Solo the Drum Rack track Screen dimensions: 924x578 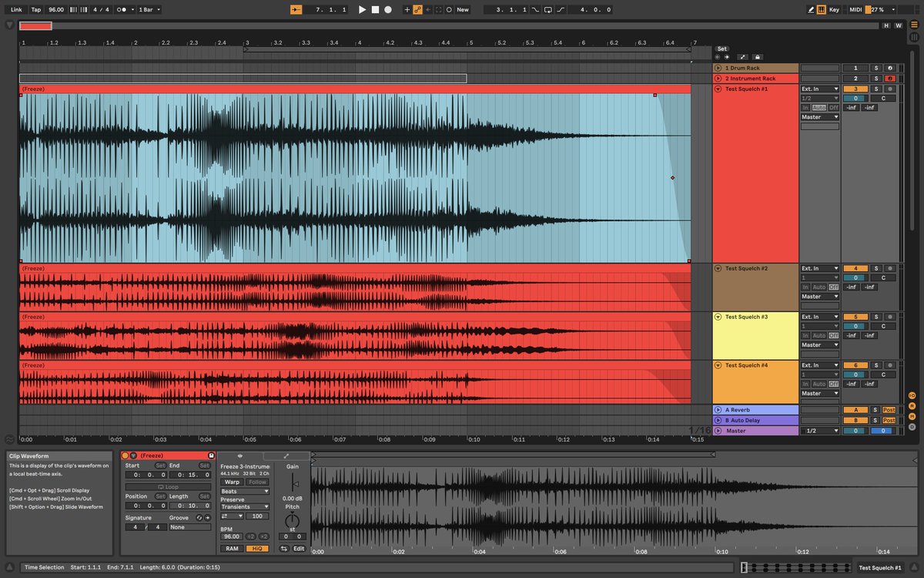pos(876,68)
